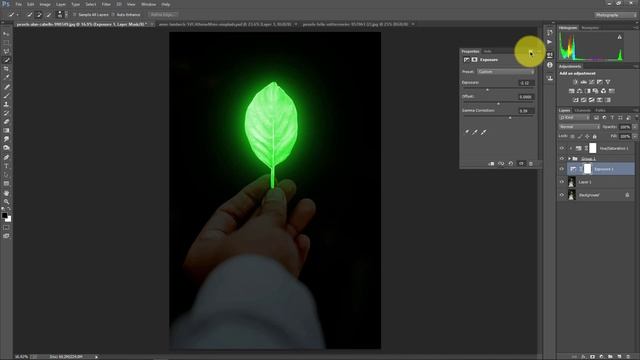Select the Zoom tool
The height and width of the screenshot is (360, 640).
(x=6, y=202)
